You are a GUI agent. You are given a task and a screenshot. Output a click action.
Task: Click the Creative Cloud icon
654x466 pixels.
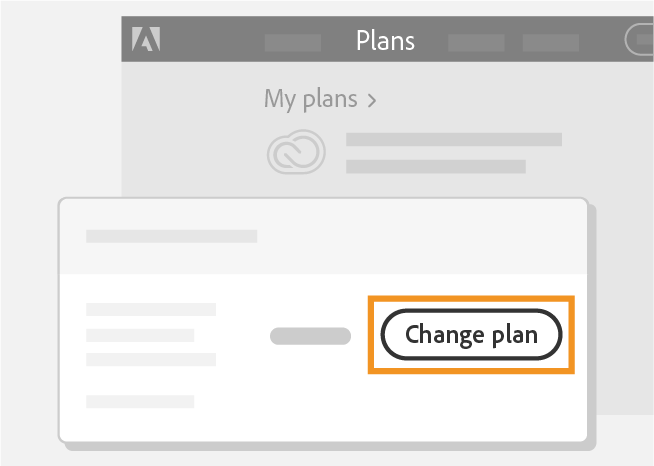click(x=296, y=152)
